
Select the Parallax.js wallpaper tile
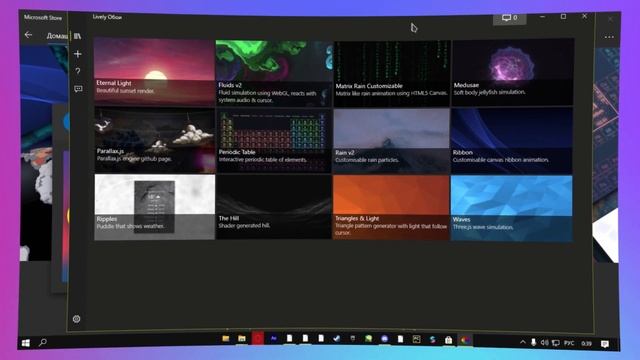pyautogui.click(x=155, y=140)
